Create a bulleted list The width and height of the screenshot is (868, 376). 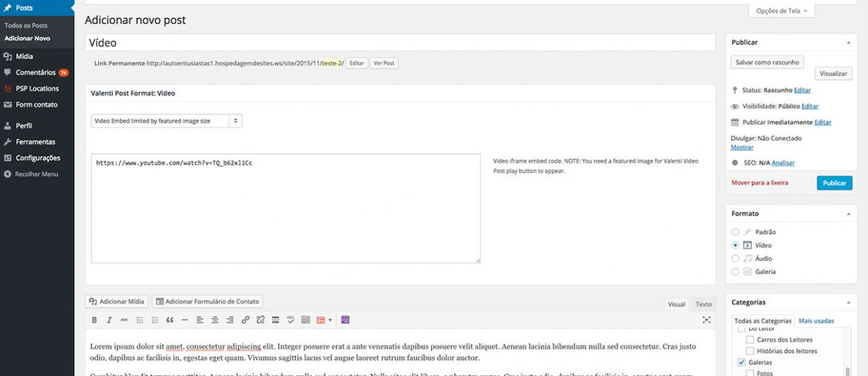point(140,320)
